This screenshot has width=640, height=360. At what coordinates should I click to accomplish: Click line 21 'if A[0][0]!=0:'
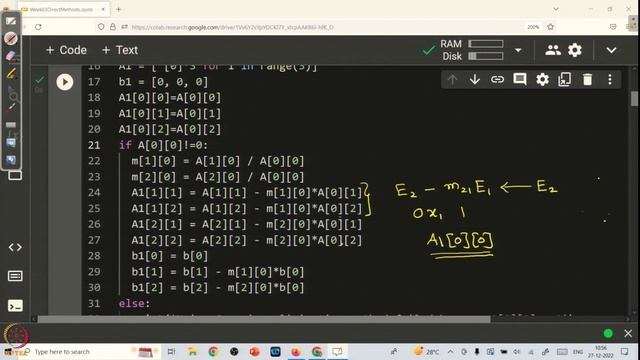(x=163, y=145)
